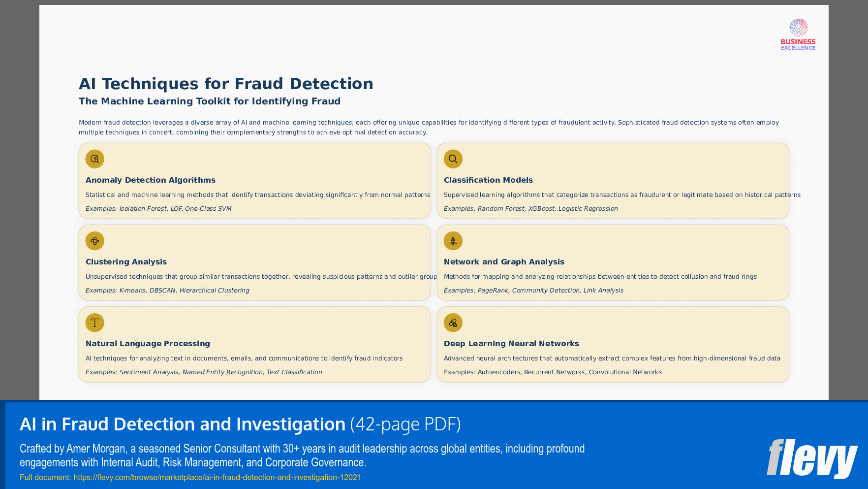Click the Crafted by Amer Morgan author blurb
The height and width of the screenshot is (489, 868).
tap(302, 456)
